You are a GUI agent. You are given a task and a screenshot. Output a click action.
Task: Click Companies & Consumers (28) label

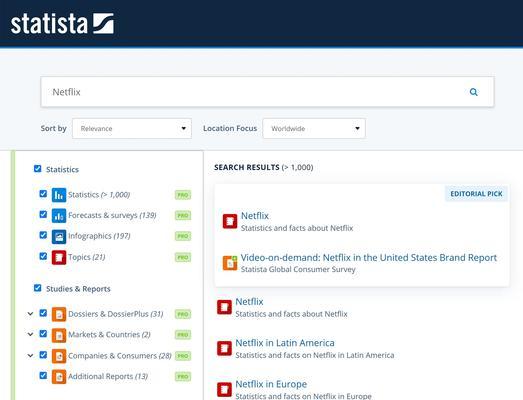120,356
